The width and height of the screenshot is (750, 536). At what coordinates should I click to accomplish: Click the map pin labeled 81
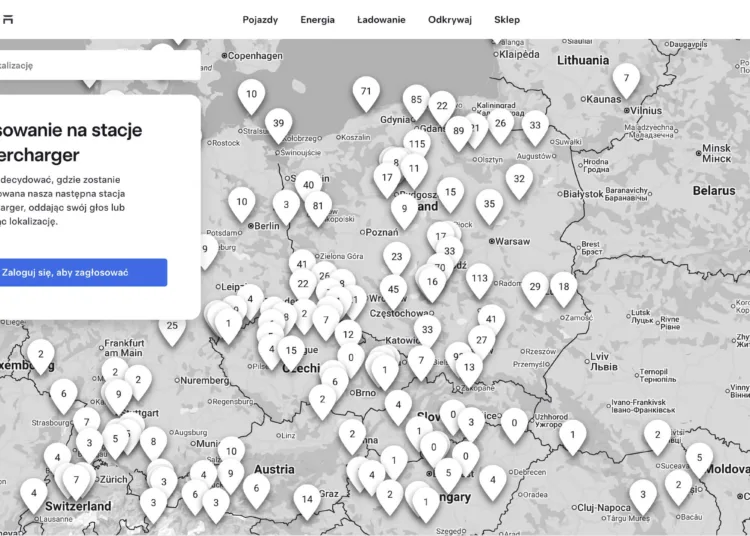point(318,207)
